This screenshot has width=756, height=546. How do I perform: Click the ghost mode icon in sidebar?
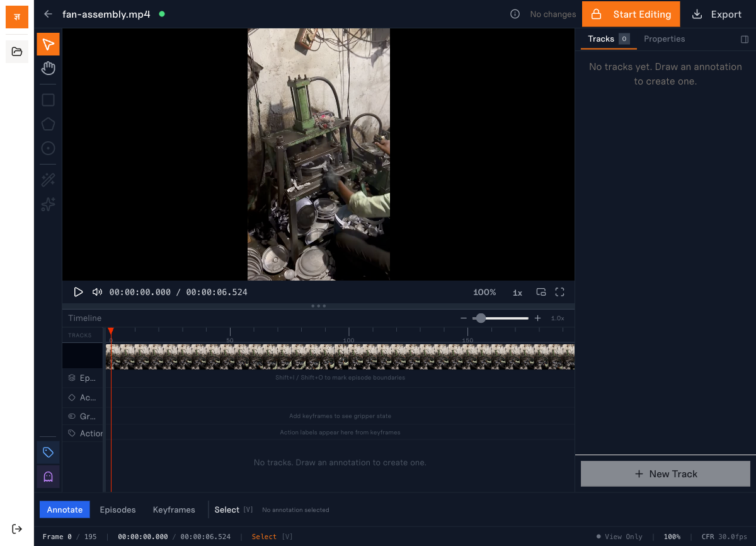(48, 477)
